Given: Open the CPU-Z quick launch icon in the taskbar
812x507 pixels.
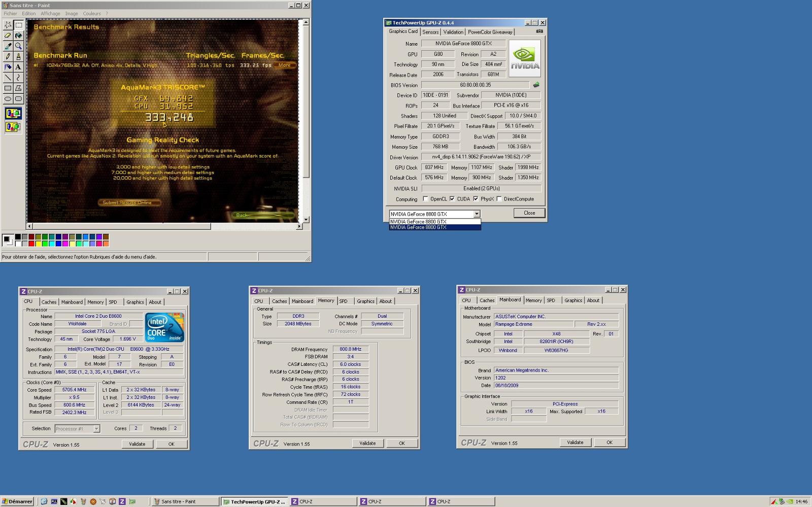Looking at the screenshot, I should [122, 501].
